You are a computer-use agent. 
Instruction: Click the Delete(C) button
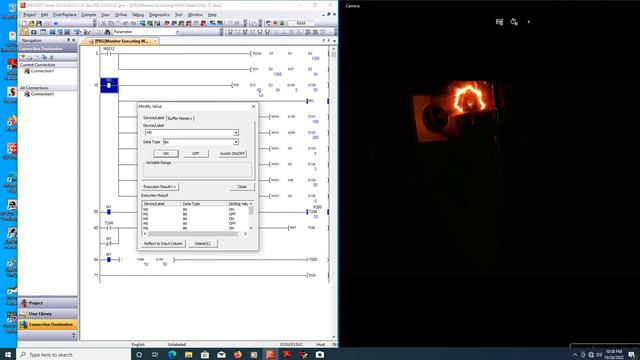coord(203,244)
